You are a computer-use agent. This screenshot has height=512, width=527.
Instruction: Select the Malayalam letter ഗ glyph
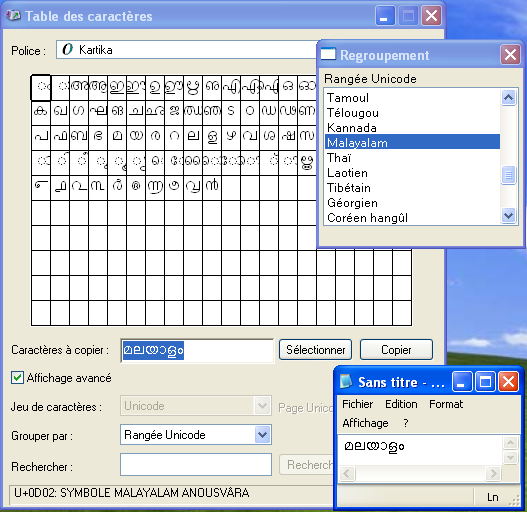pyautogui.click(x=79, y=113)
